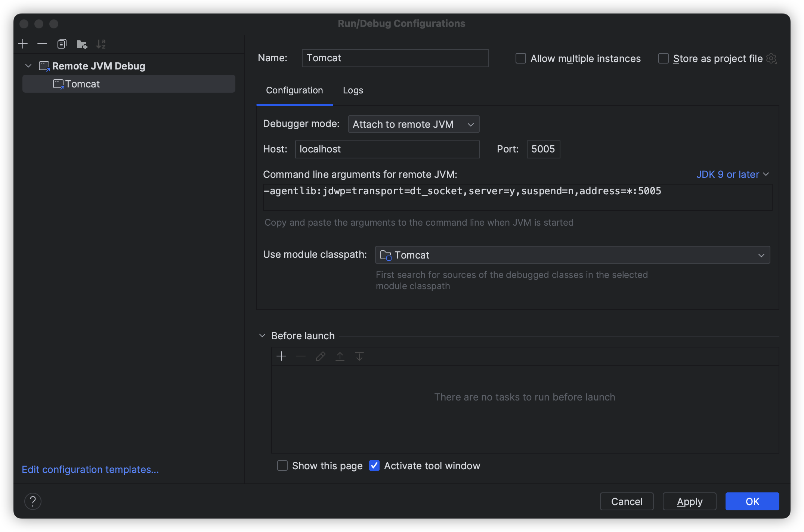Toggle Show this page checkbox
This screenshot has width=804, height=532.
tap(282, 466)
